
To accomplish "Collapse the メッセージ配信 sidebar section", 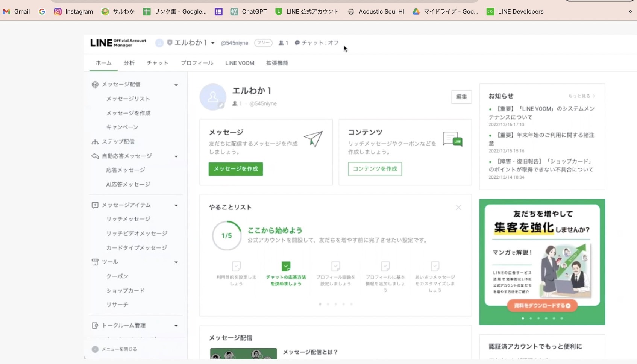I will tap(176, 85).
